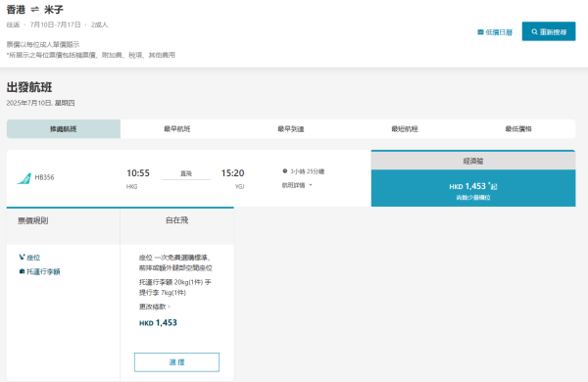588x382 pixels.
Task: Click arrival time 15:20
Action: 232,173
